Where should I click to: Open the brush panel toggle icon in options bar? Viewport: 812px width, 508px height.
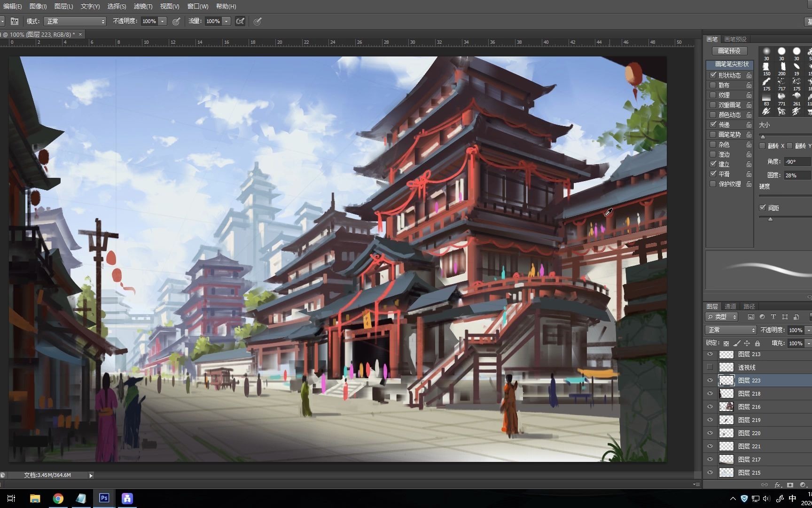pos(15,21)
